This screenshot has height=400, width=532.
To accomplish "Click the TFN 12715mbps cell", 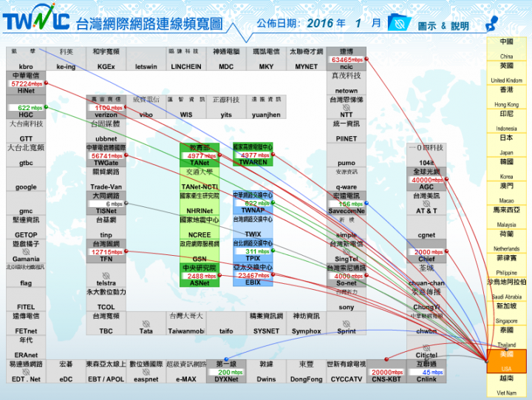I will tap(106, 251).
